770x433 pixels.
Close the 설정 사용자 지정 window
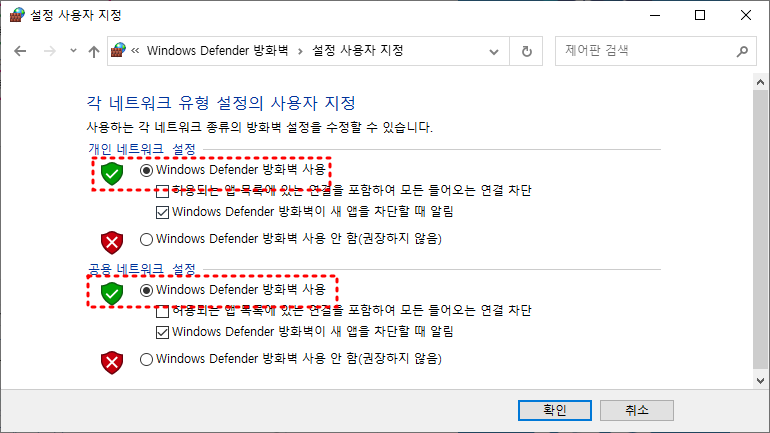click(x=745, y=15)
